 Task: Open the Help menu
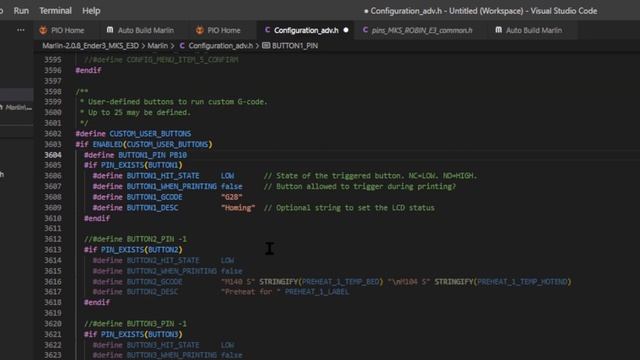pyautogui.click(x=91, y=11)
